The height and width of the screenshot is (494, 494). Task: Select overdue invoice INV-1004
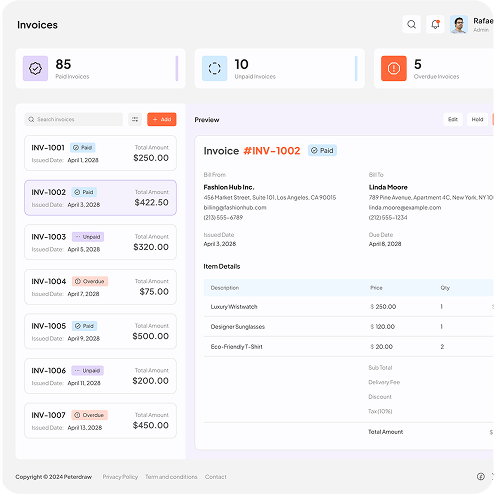[100, 287]
